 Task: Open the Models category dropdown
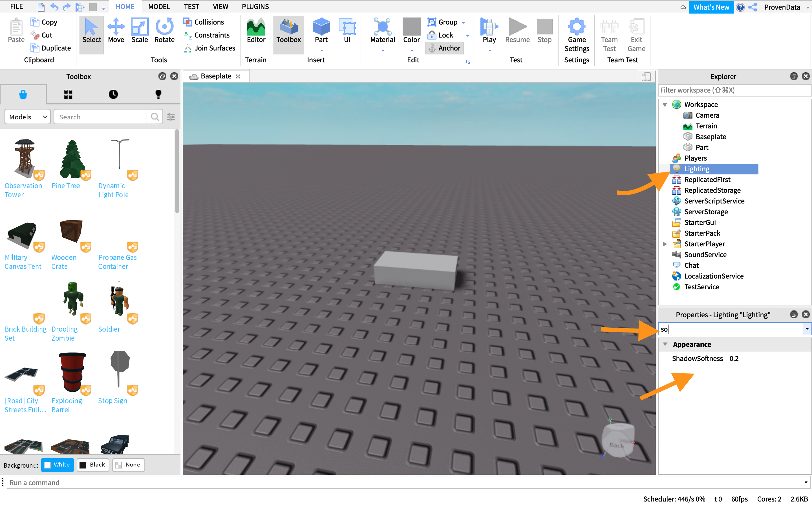(28, 117)
